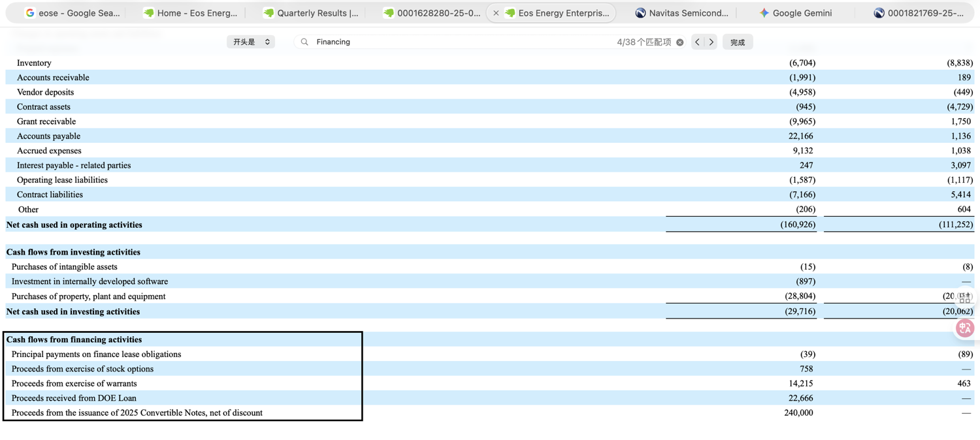Image resolution: width=980 pixels, height=440 pixels.
Task: Open the Quarterly Results tab
Action: pos(310,13)
